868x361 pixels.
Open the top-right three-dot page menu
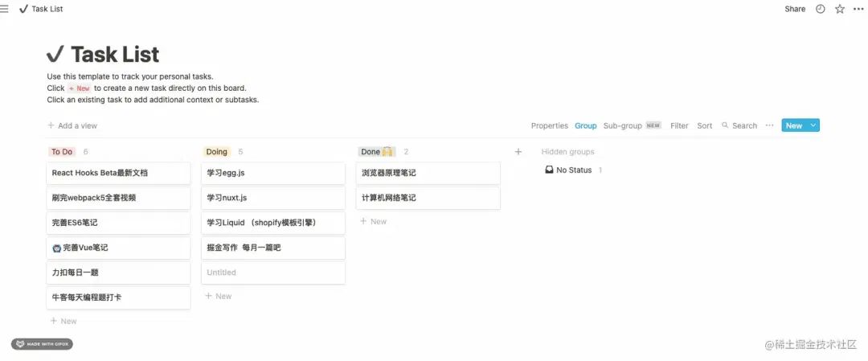[858, 9]
